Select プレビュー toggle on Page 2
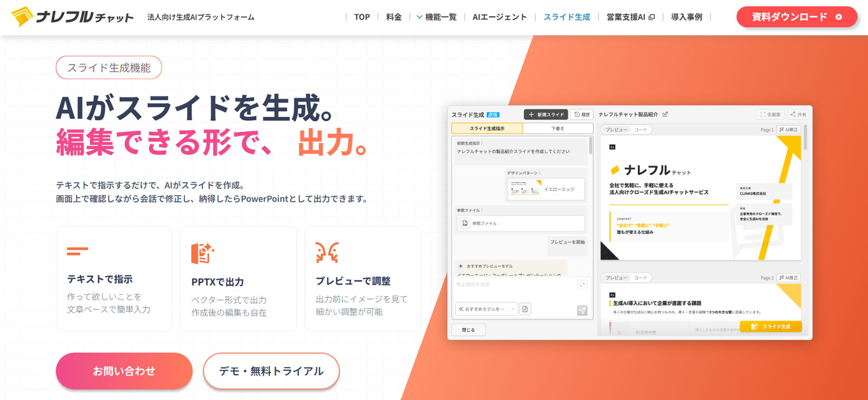 (616, 278)
